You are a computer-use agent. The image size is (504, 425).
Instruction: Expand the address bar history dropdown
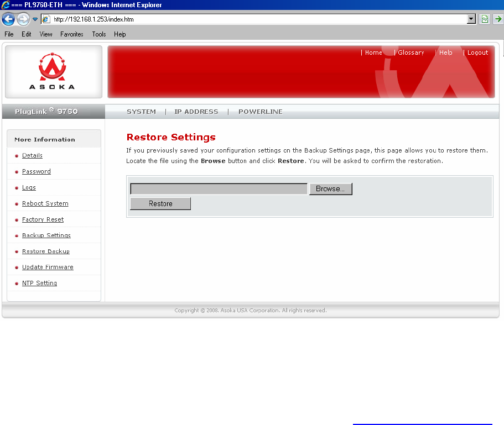(471, 19)
